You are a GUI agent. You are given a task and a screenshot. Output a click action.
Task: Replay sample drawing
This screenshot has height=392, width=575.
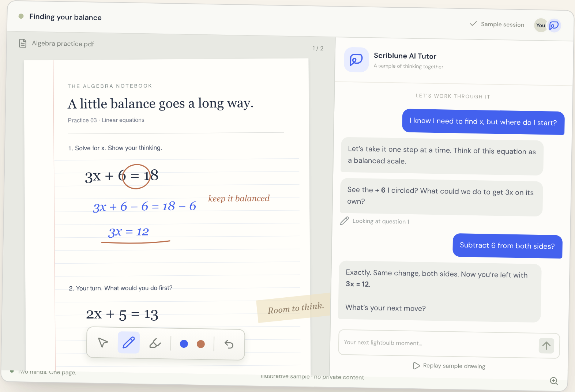coord(449,366)
